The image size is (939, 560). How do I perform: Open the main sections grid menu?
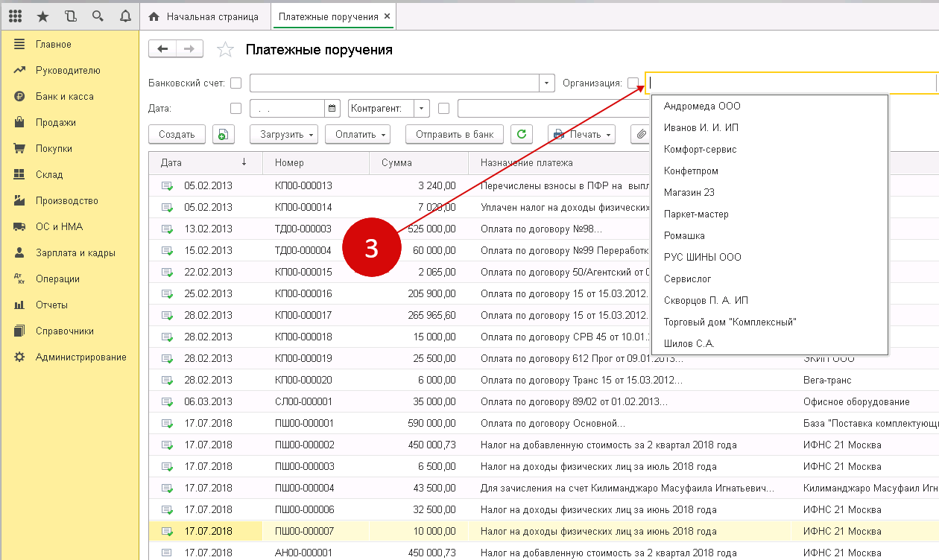[15, 16]
